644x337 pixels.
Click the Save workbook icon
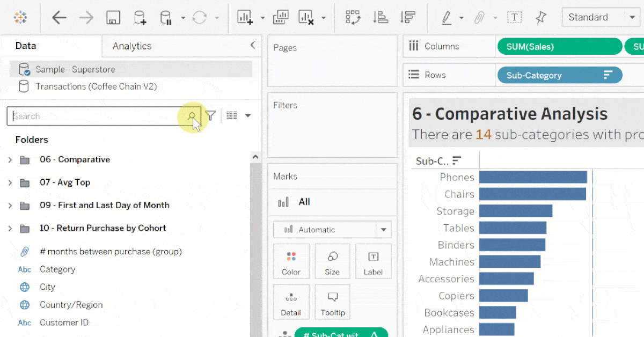[x=113, y=18]
